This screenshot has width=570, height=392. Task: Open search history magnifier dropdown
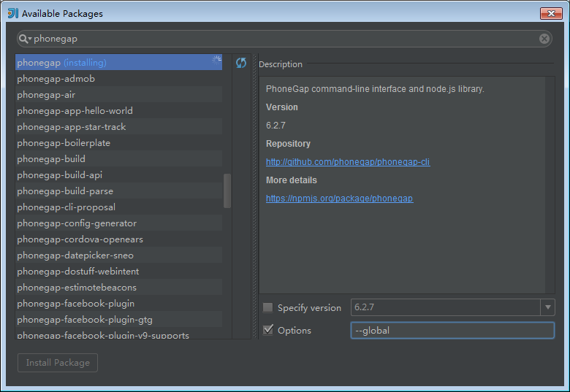click(x=25, y=39)
